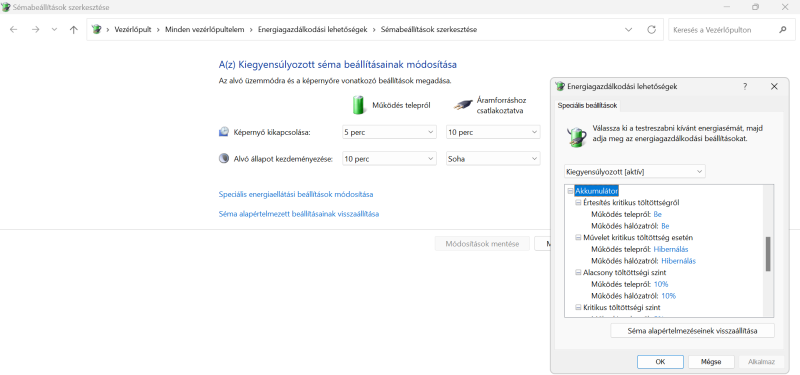Click the Control Panel icon in address bar
The image size is (800, 375).
[96, 30]
